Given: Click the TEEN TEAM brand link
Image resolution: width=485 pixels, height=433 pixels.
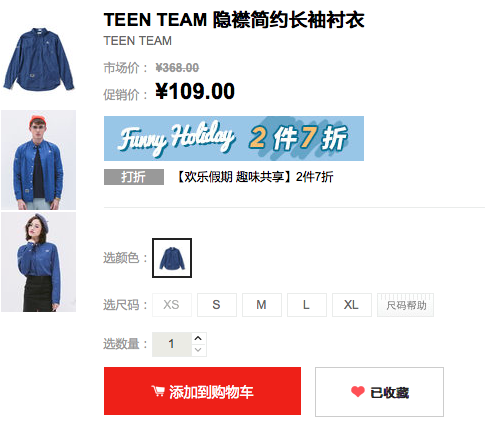Looking at the screenshot, I should 138,41.
